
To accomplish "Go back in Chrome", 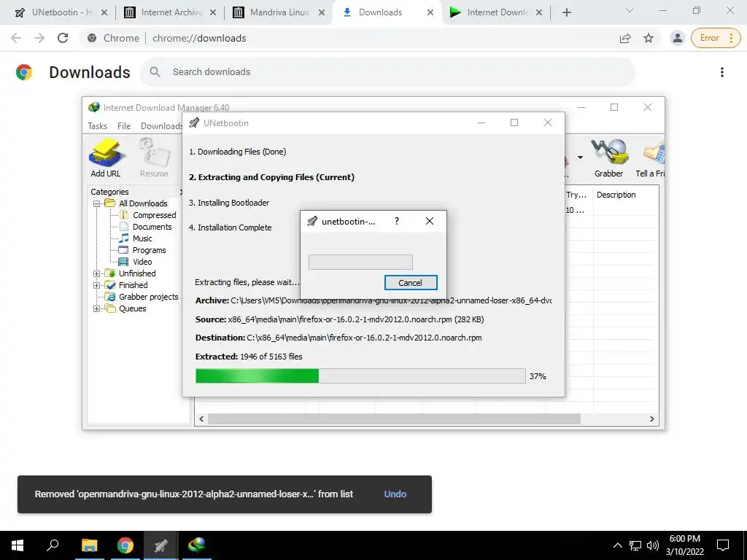I will (x=16, y=38).
